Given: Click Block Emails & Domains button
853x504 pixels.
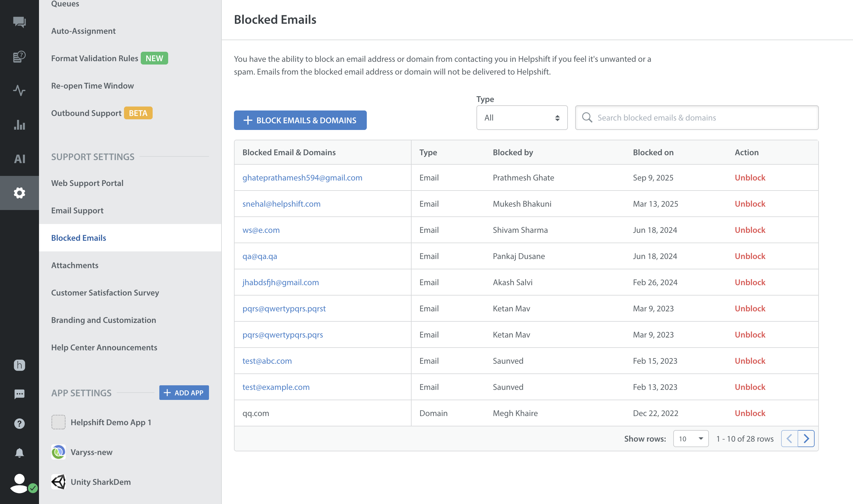Looking at the screenshot, I should click(x=300, y=120).
